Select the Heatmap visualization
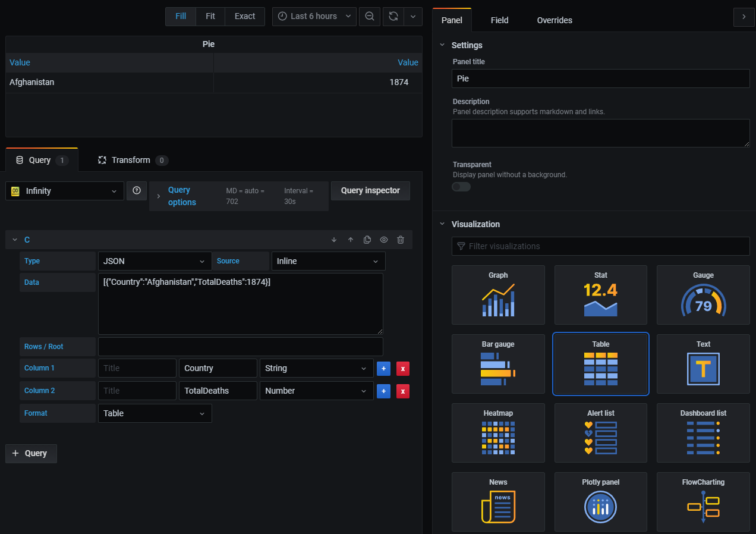The image size is (756, 534). coord(498,433)
